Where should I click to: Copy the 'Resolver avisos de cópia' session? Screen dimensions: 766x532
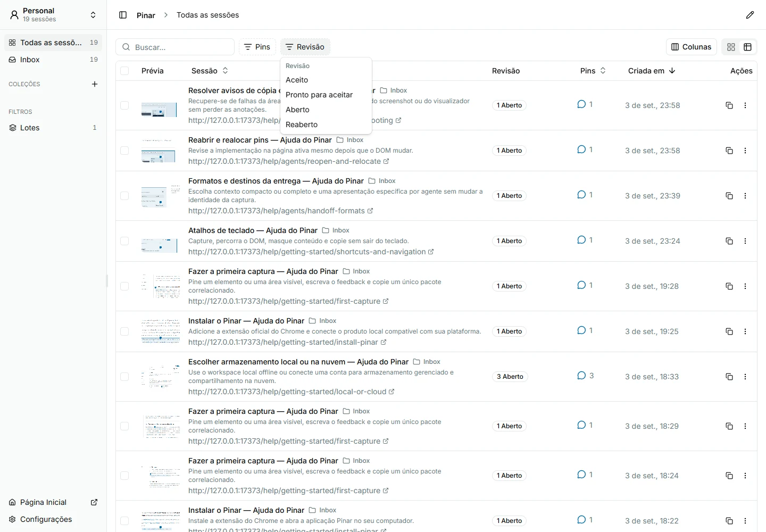(729, 105)
